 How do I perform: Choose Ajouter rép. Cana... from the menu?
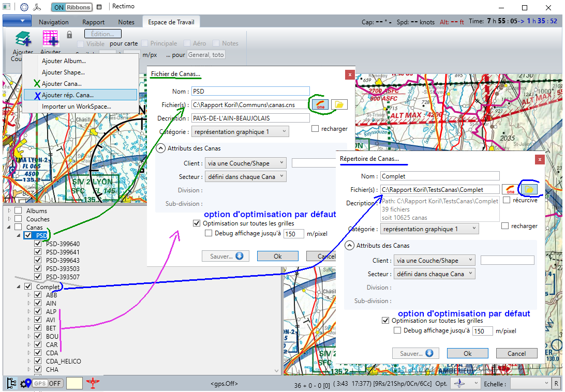click(x=80, y=95)
